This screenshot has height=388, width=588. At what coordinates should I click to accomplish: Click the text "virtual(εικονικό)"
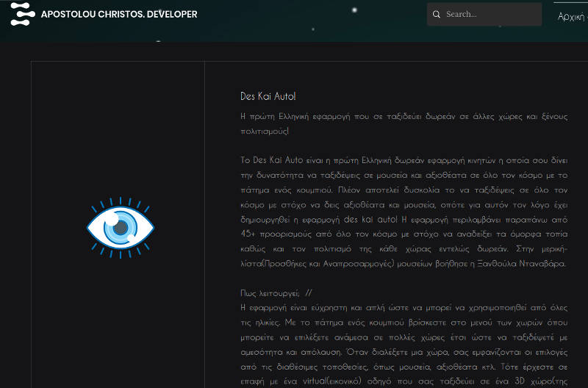point(332,381)
